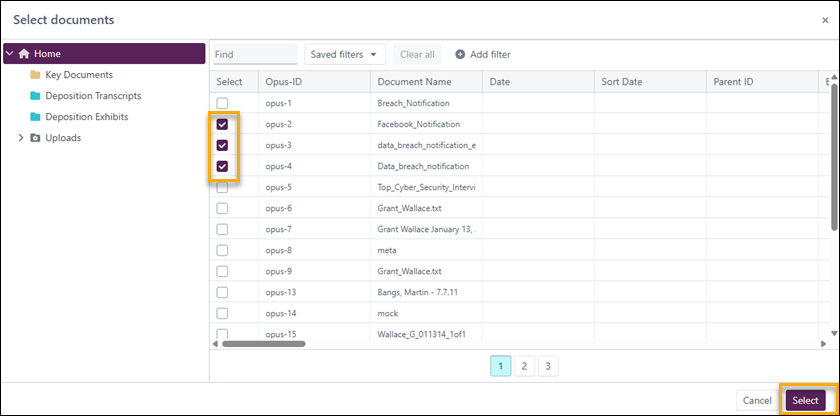Click the Parent ID column header

click(x=762, y=82)
